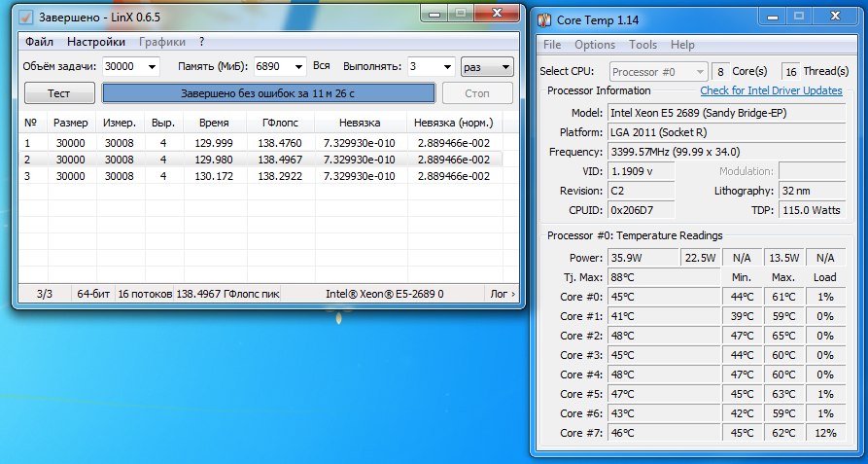
Task: Click the LinX title bar checkmark icon
Action: point(25,18)
